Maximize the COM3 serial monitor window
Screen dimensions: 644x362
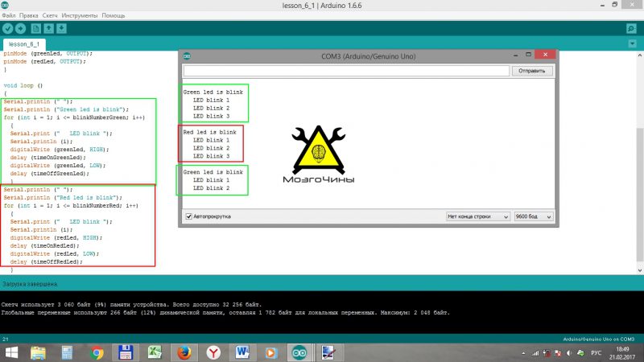(529, 55)
